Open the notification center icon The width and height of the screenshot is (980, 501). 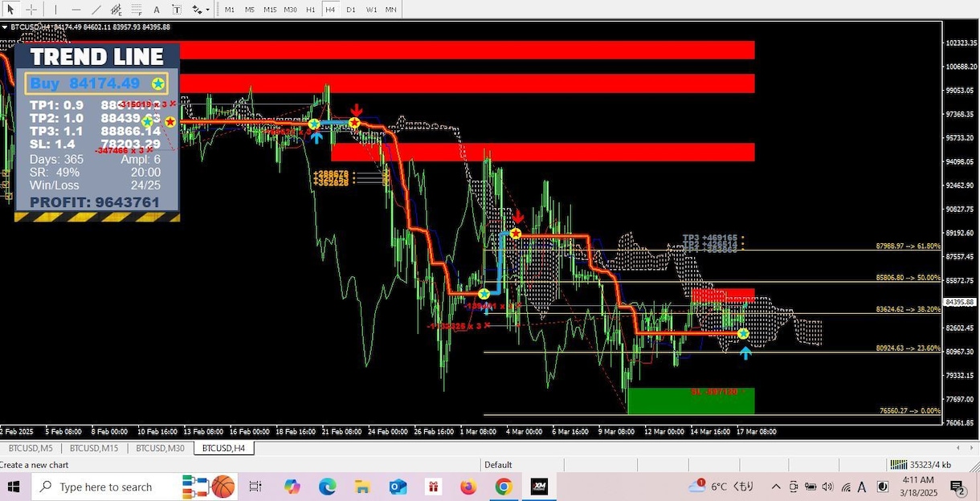click(958, 487)
